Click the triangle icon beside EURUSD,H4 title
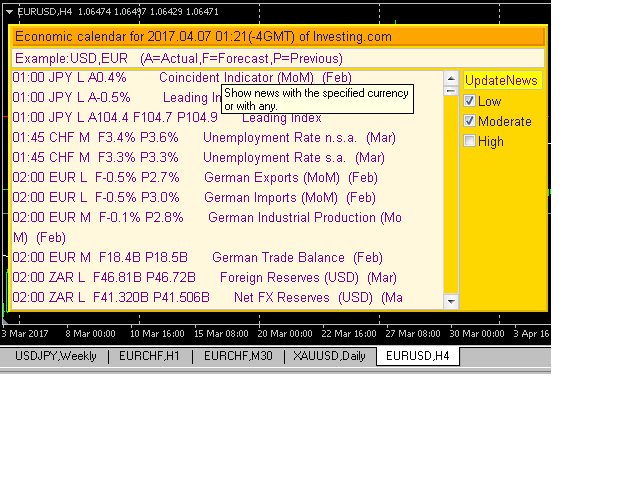Viewport: 640px width, 480px height. [x=10, y=12]
